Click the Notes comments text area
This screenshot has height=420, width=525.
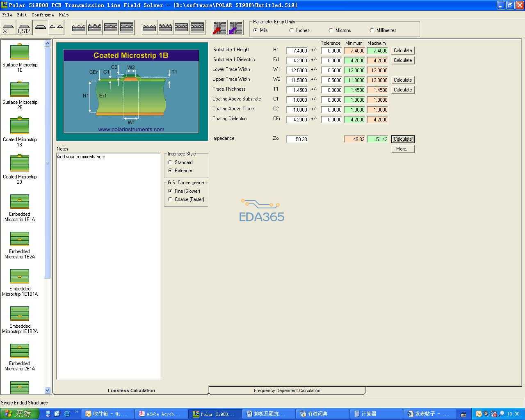108,267
